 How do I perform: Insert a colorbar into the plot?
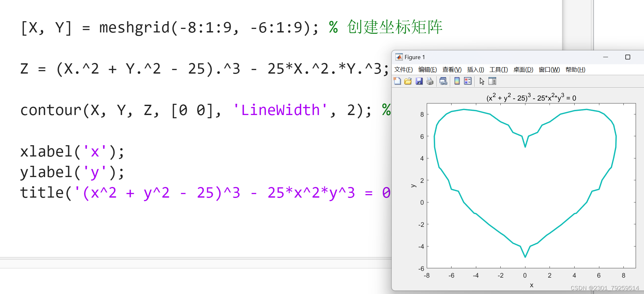457,81
